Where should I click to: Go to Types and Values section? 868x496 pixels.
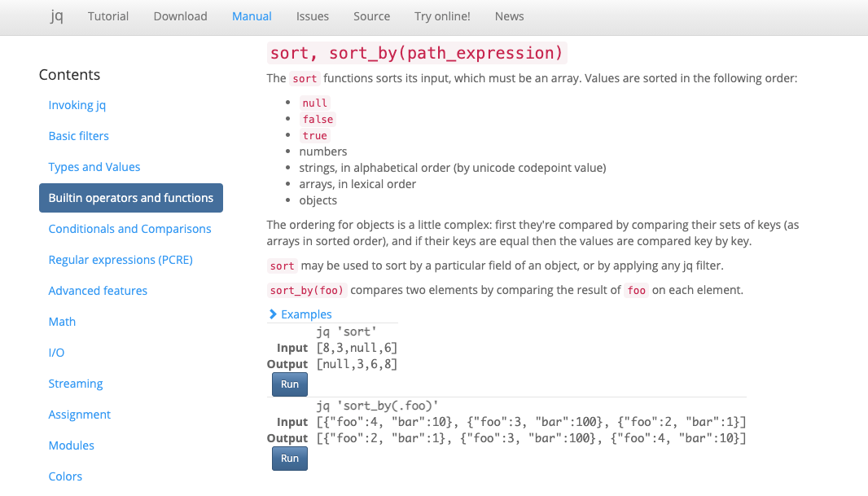(94, 166)
